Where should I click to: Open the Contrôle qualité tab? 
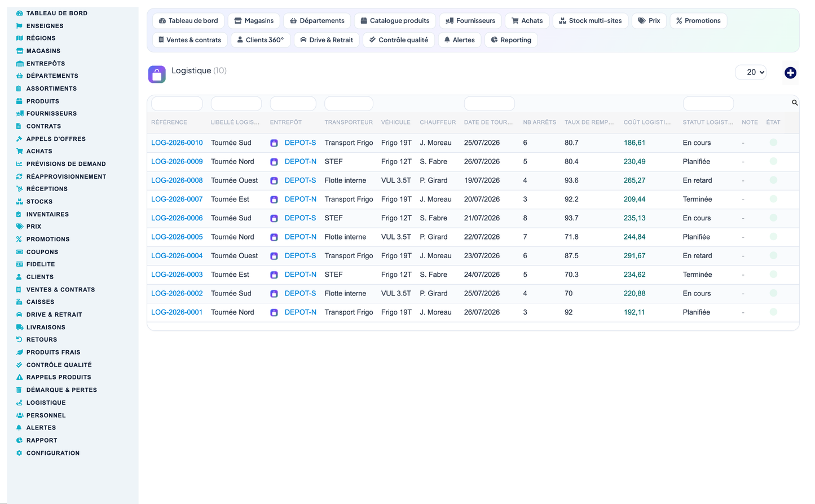(399, 40)
